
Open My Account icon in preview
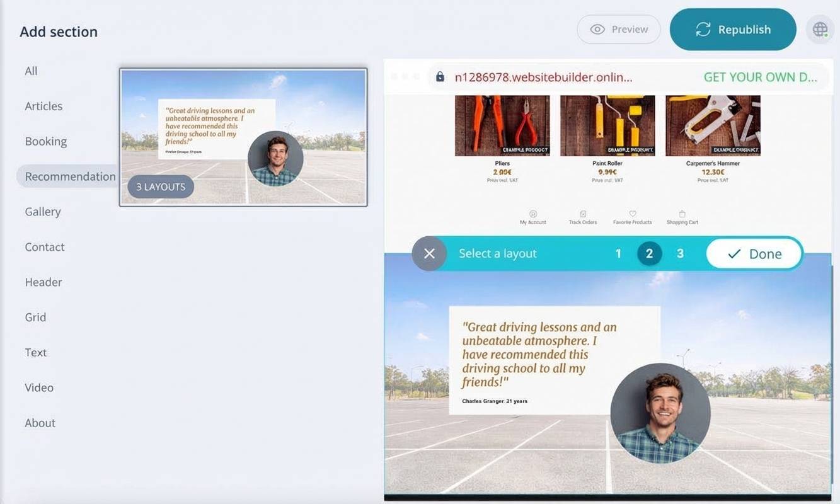[x=532, y=214]
